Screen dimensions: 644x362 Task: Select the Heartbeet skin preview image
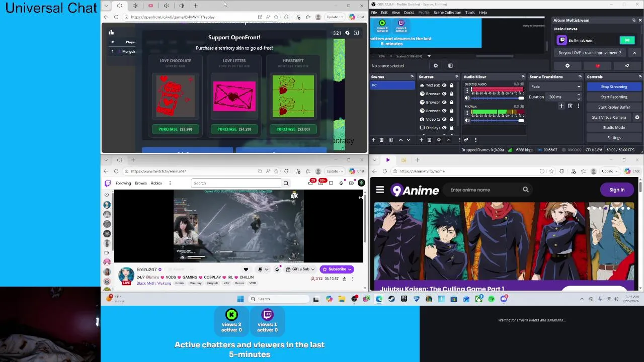point(293,96)
